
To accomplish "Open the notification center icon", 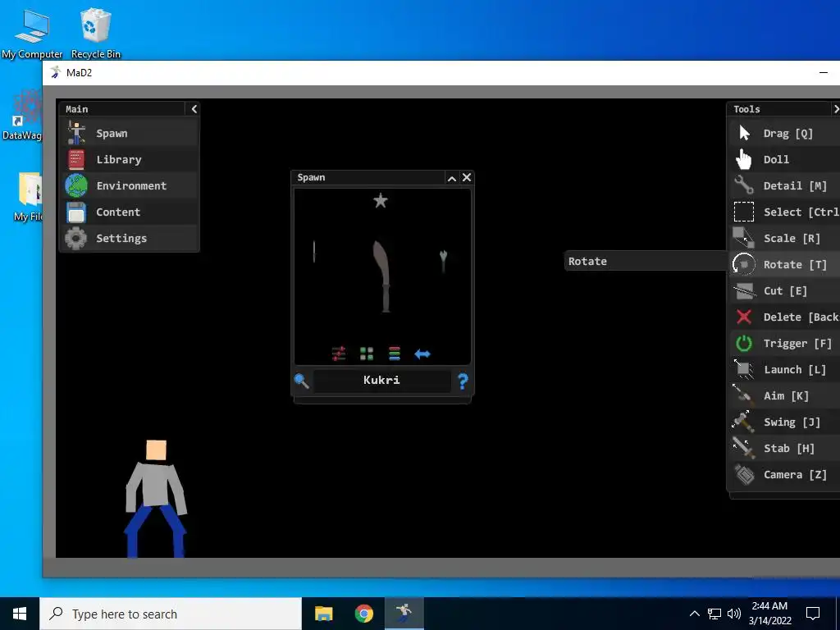I will point(813,614).
